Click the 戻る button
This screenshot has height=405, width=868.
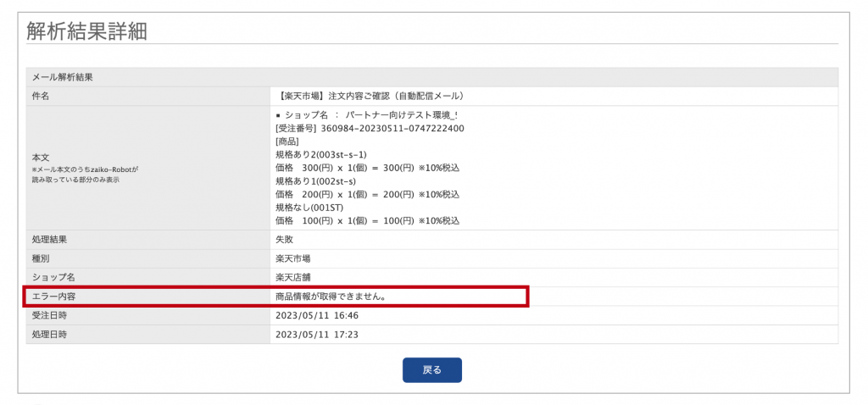pyautogui.click(x=431, y=370)
